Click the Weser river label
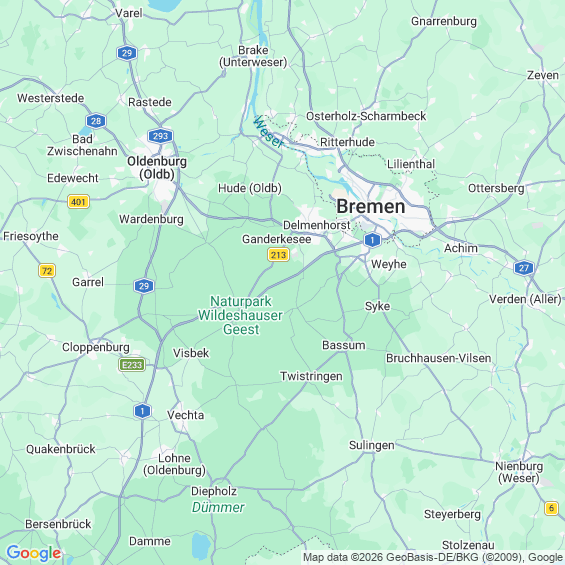 pyautogui.click(x=268, y=132)
